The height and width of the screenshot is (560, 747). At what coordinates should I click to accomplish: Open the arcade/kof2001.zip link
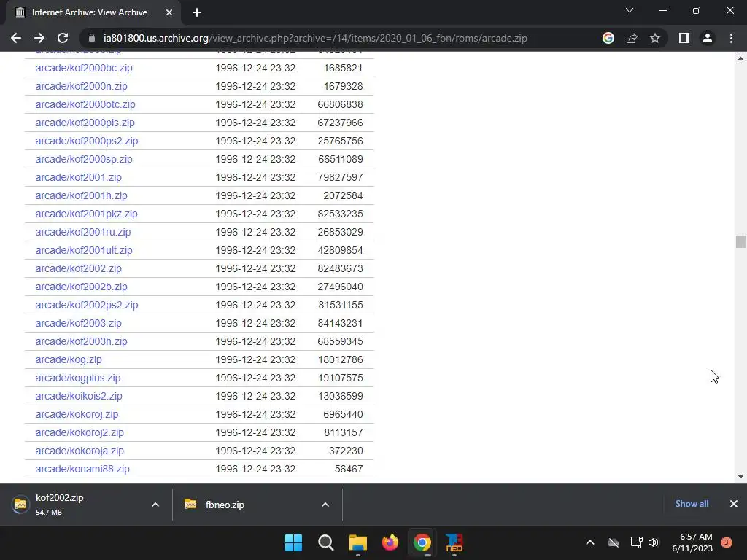click(79, 177)
